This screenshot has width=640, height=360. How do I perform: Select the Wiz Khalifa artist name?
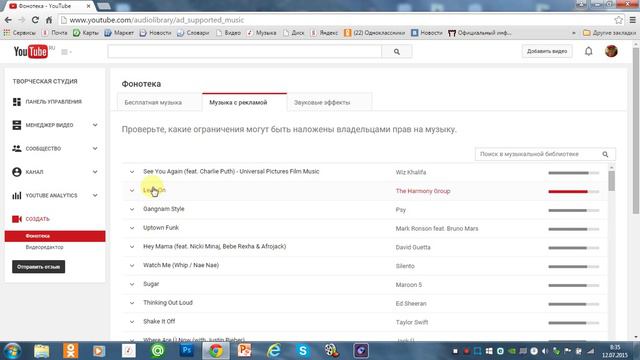click(x=411, y=172)
